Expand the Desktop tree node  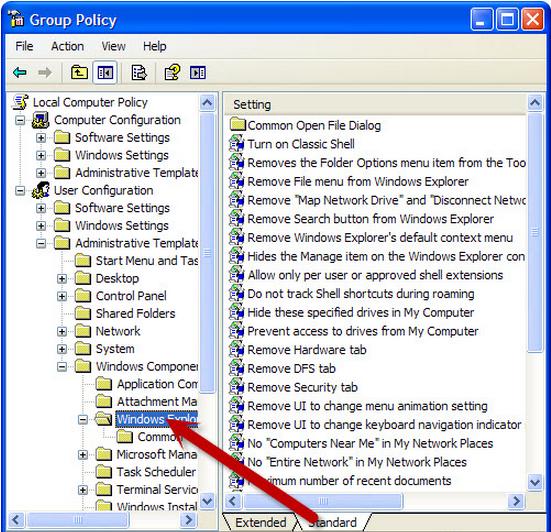point(62,279)
